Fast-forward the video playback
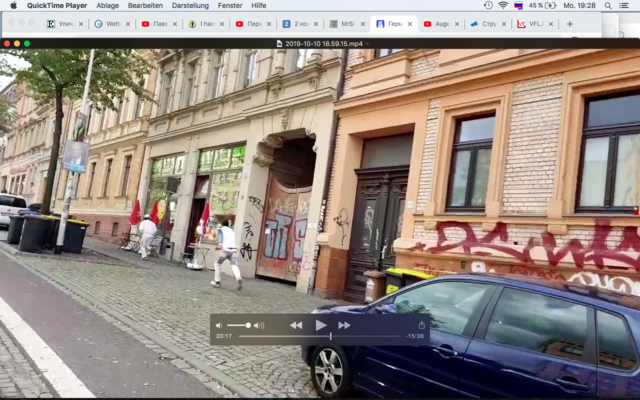The height and width of the screenshot is (400, 640). (x=344, y=325)
